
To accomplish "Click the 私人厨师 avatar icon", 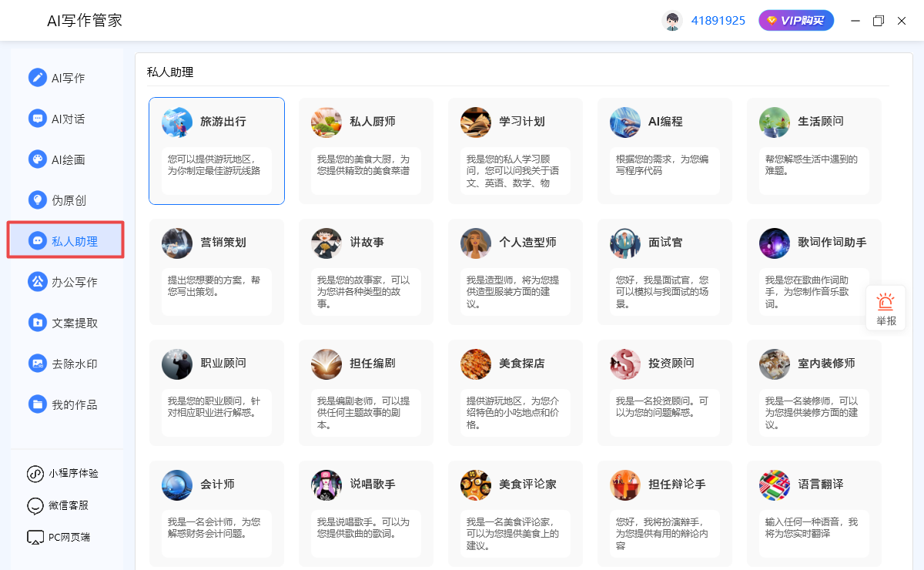I will [x=326, y=122].
